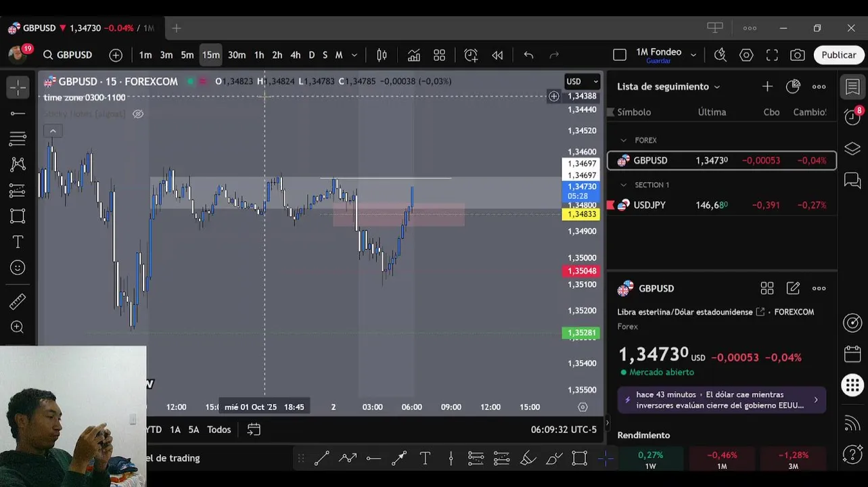
Task: Open the indicator templates grid
Action: (x=439, y=55)
